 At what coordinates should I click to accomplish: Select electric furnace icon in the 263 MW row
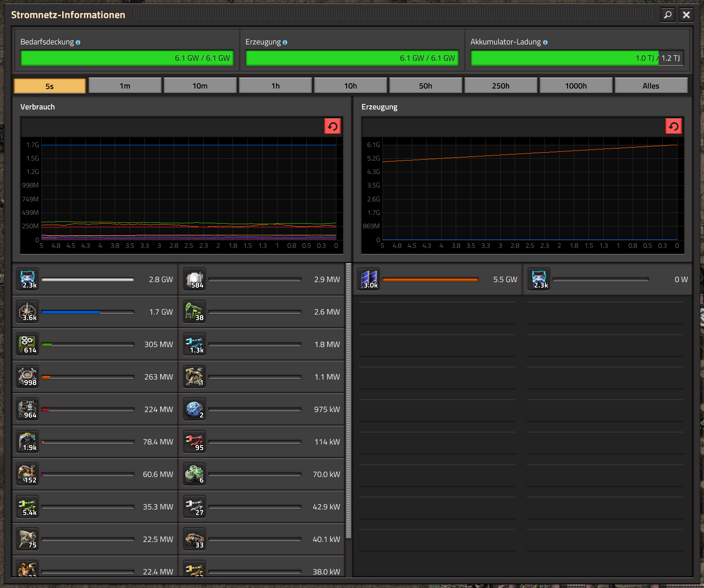28,377
